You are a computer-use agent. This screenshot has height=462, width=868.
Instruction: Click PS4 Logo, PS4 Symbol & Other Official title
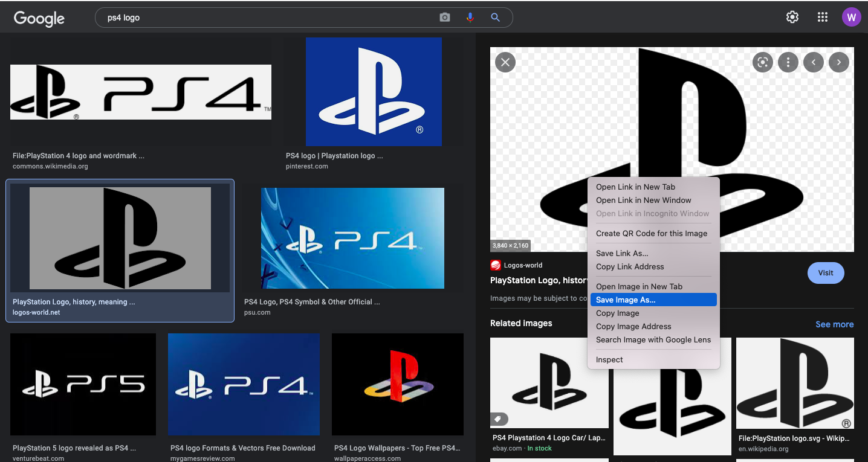tap(312, 302)
